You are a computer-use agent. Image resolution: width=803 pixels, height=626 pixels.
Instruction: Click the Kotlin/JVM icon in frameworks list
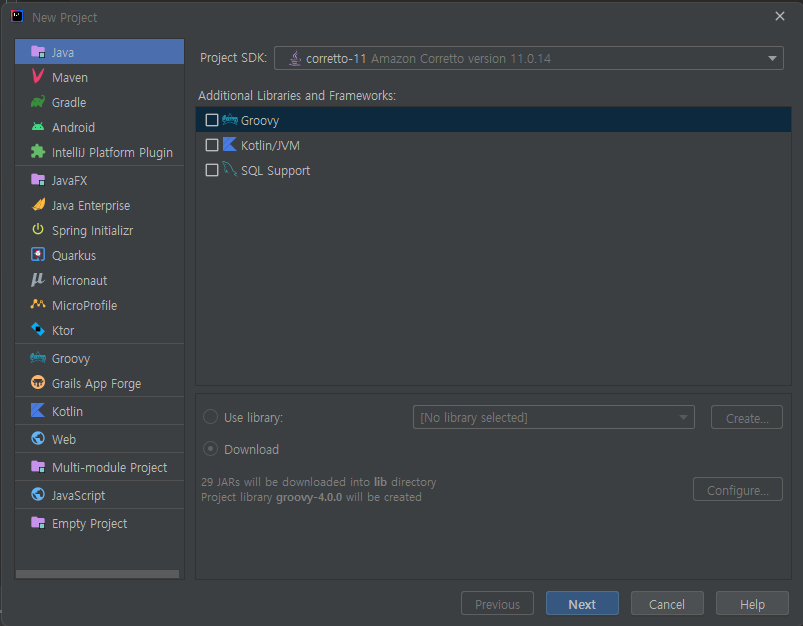pos(230,145)
